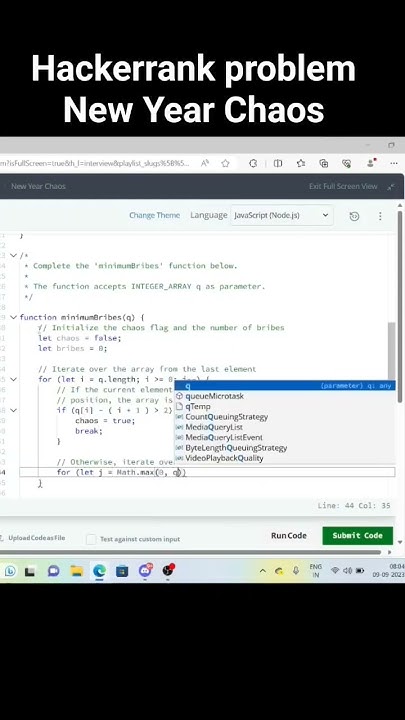The height and width of the screenshot is (720, 405).
Task: Click the battery tray icon
Action: [360, 571]
